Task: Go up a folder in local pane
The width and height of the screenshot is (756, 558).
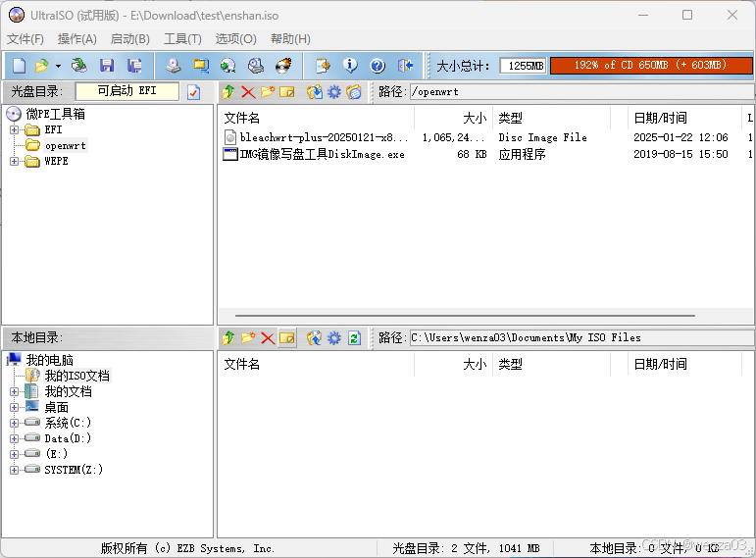Action: (228, 338)
